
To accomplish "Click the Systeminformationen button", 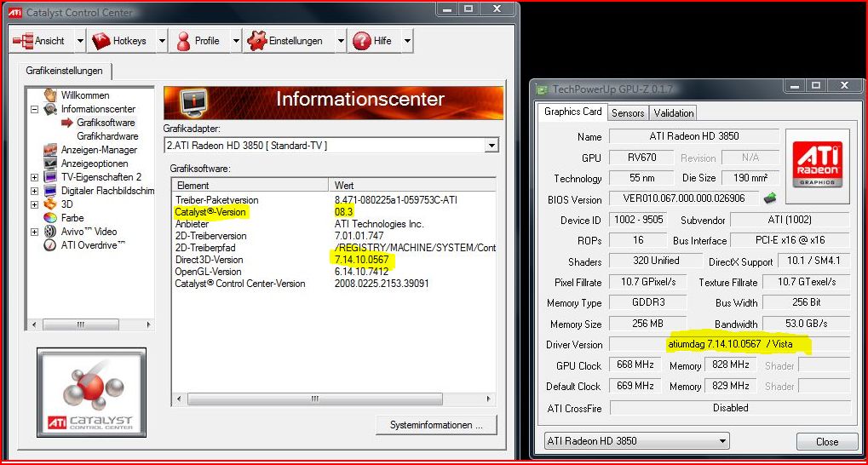I will (436, 425).
